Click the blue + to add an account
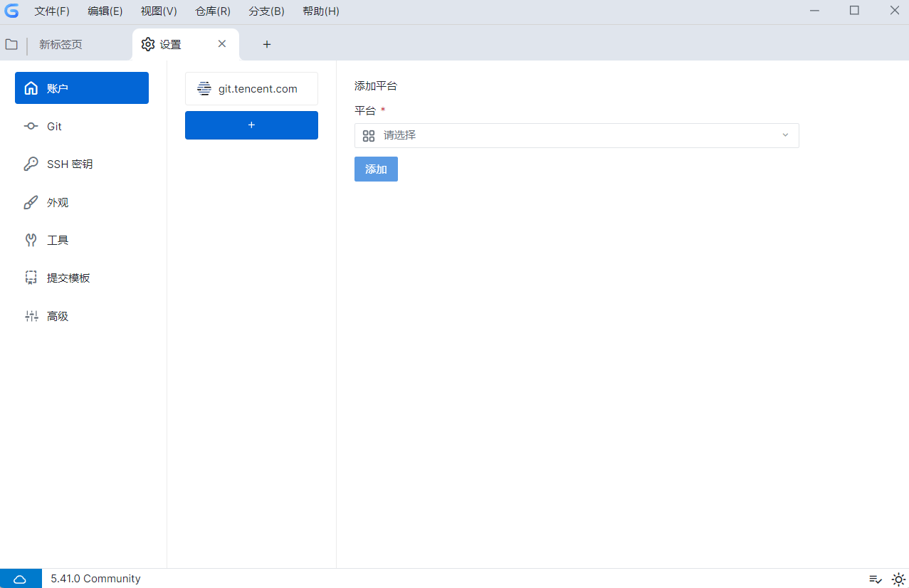Image resolution: width=909 pixels, height=588 pixels. [251, 125]
